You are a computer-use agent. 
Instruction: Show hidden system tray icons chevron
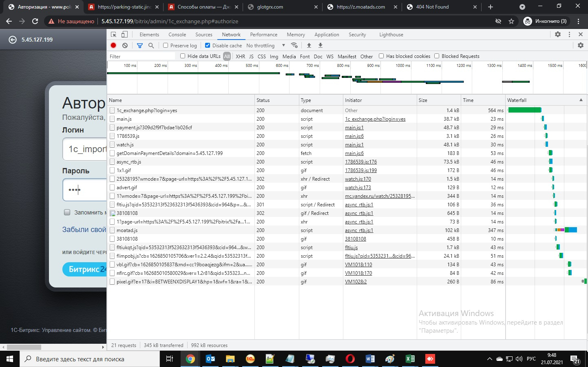point(489,359)
